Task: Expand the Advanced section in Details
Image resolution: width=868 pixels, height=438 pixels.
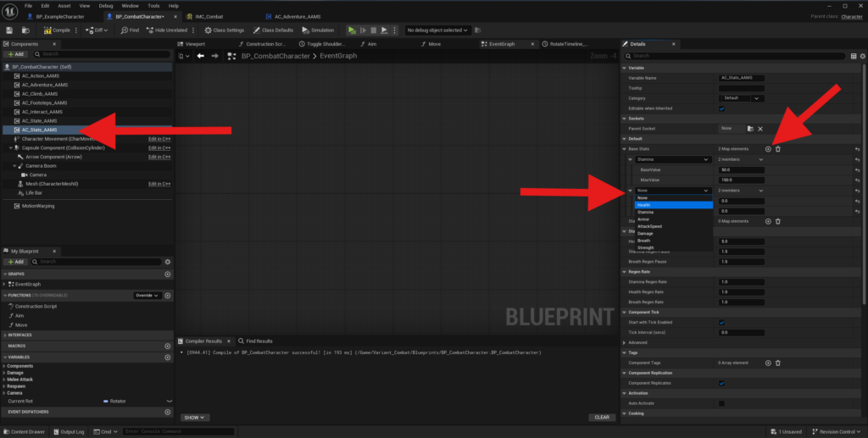Action: (x=639, y=342)
